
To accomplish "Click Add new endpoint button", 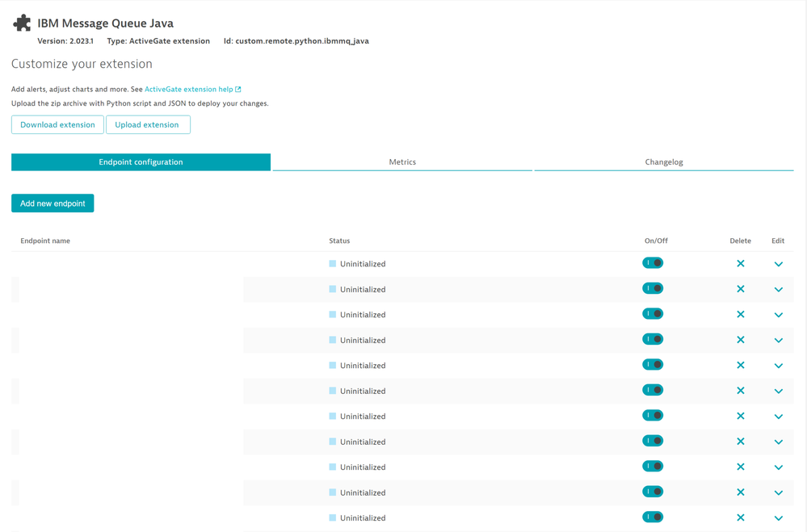I will (53, 203).
